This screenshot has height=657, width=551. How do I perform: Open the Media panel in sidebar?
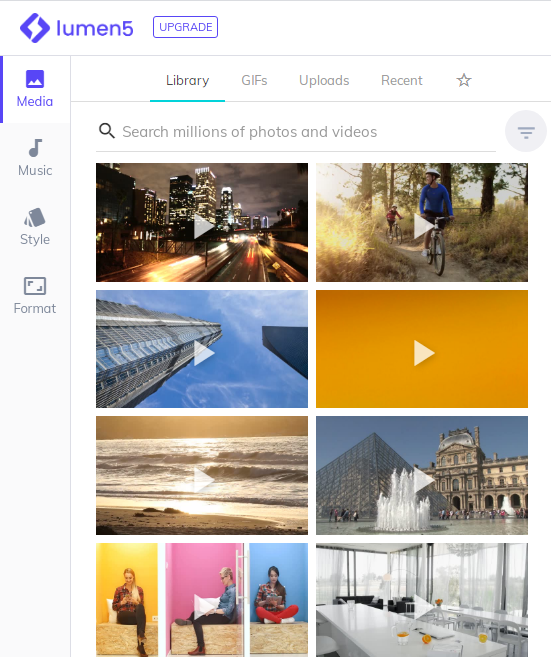pos(35,89)
